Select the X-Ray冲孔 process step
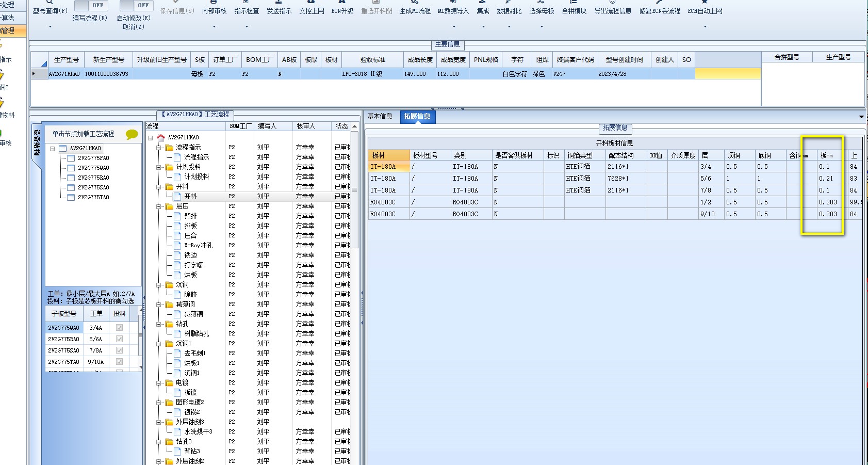The image size is (868, 465). pos(198,246)
